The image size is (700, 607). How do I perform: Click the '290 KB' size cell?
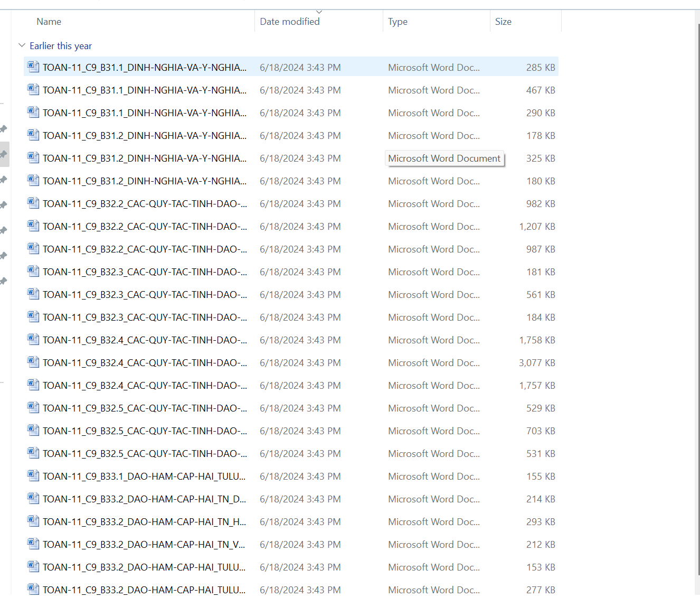pyautogui.click(x=541, y=113)
